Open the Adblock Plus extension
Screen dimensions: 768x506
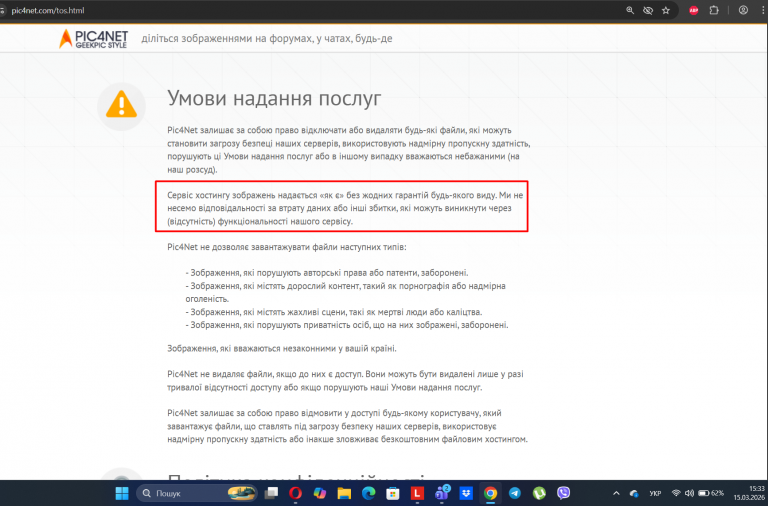694,10
